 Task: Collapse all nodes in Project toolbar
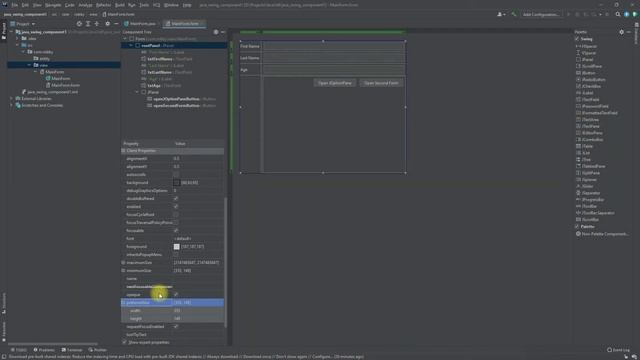97,24
